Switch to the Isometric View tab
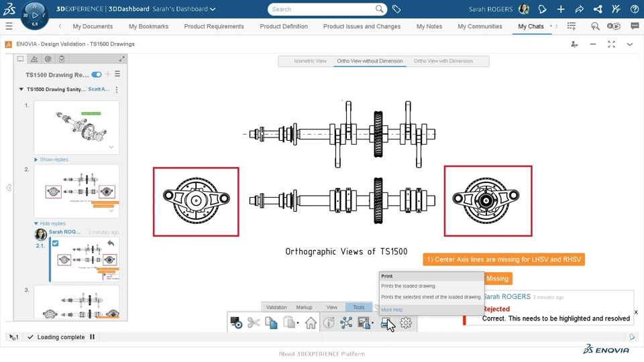The image size is (644, 362). pos(310,61)
